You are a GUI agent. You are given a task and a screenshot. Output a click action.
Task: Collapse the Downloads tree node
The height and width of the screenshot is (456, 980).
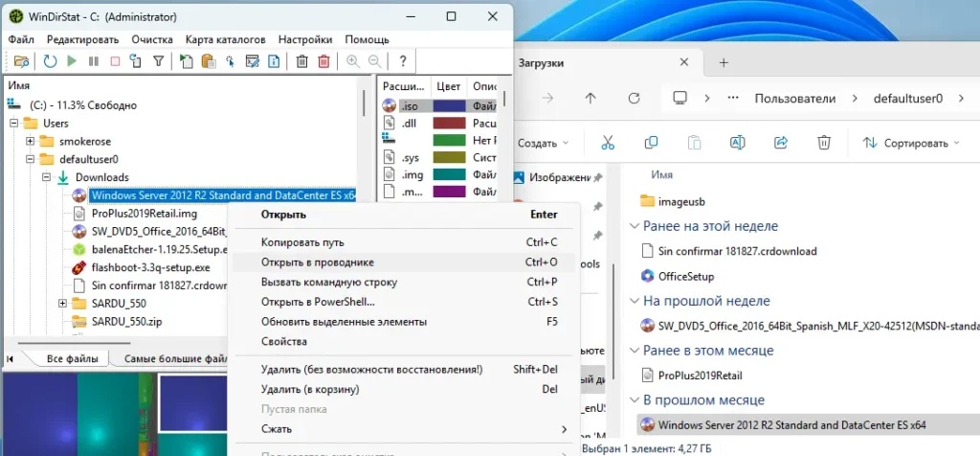tap(46, 177)
